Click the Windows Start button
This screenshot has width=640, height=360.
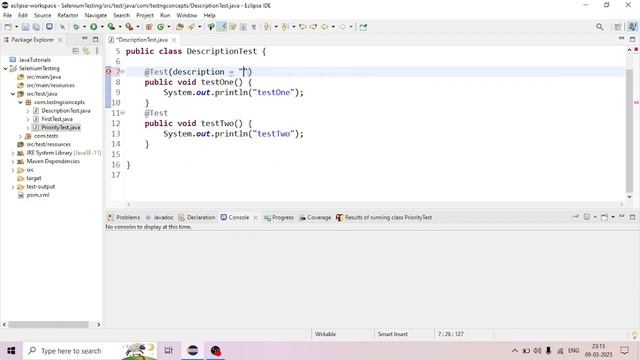point(11,351)
